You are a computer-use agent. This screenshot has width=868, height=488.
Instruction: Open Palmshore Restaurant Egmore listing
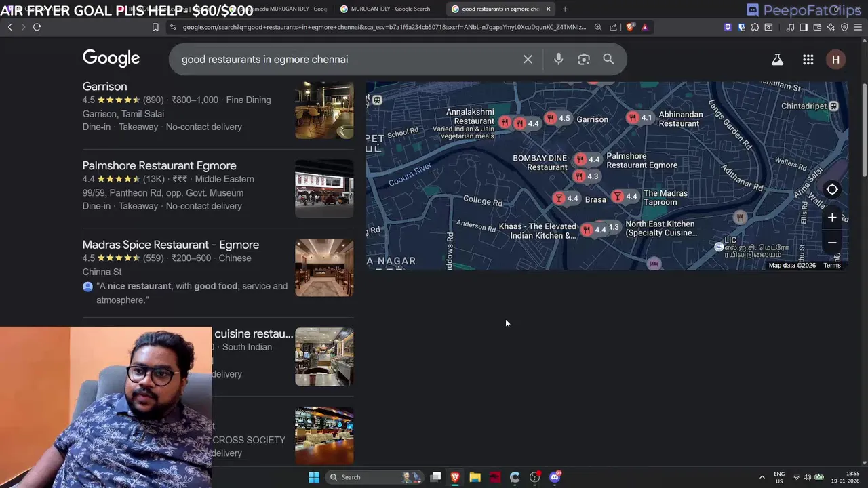pos(159,166)
